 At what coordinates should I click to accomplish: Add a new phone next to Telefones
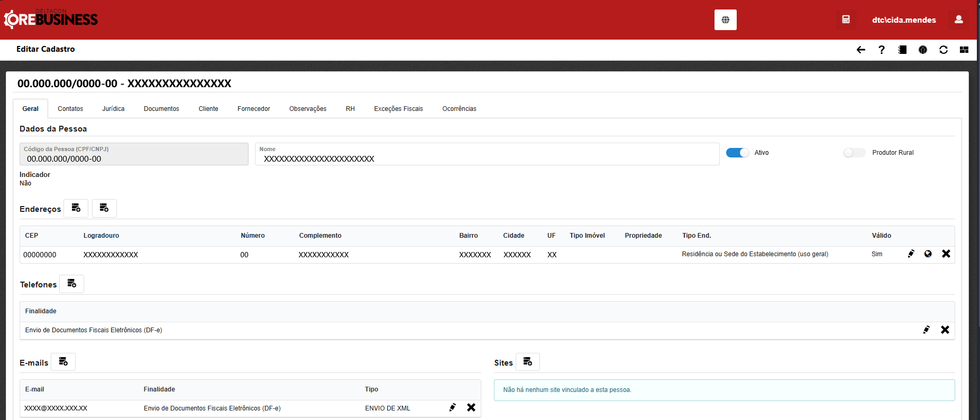point(71,284)
